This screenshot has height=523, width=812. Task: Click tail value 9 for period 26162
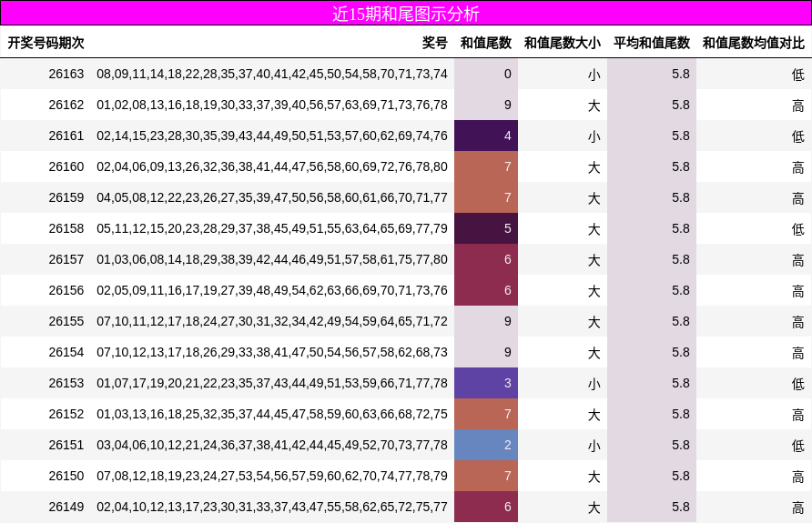486,105
